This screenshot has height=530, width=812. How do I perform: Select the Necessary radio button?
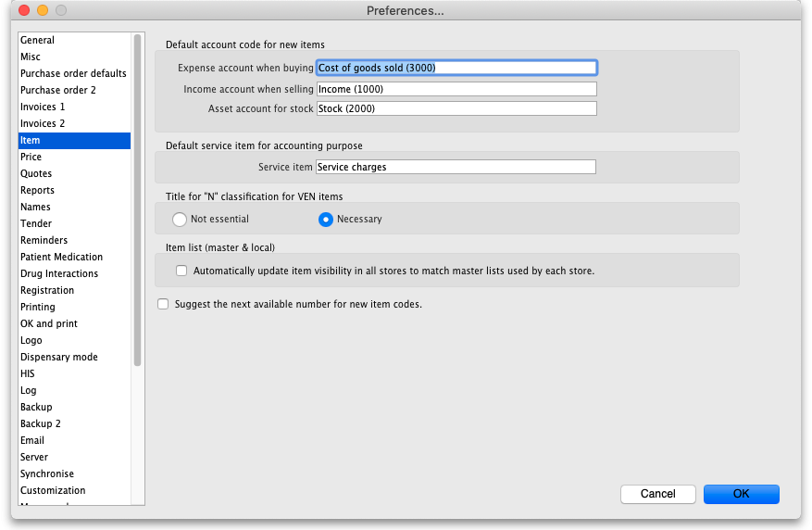[326, 220]
